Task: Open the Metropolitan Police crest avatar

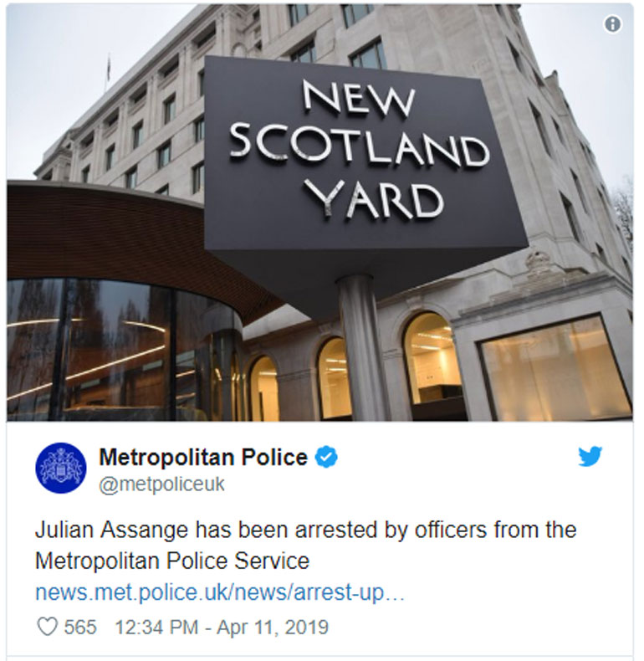Action: pyautogui.click(x=61, y=468)
